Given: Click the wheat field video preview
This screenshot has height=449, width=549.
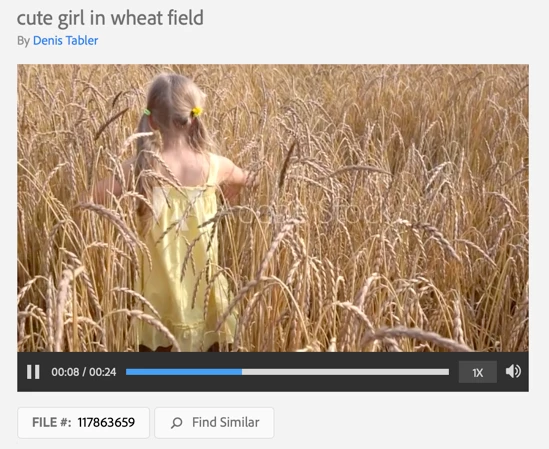Looking at the screenshot, I should coord(273,208).
